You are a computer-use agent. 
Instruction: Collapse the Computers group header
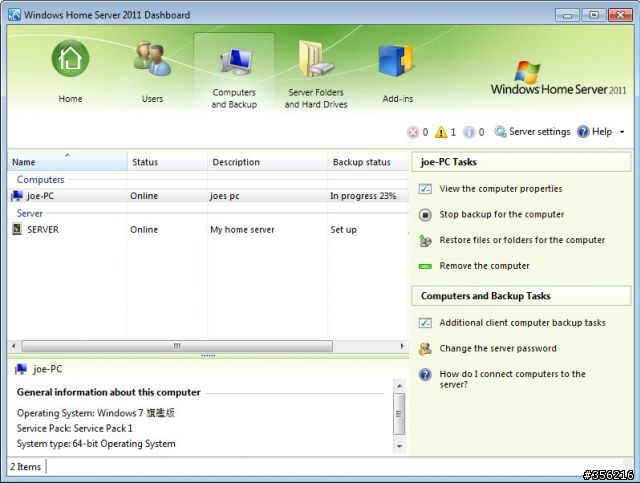(x=40, y=180)
